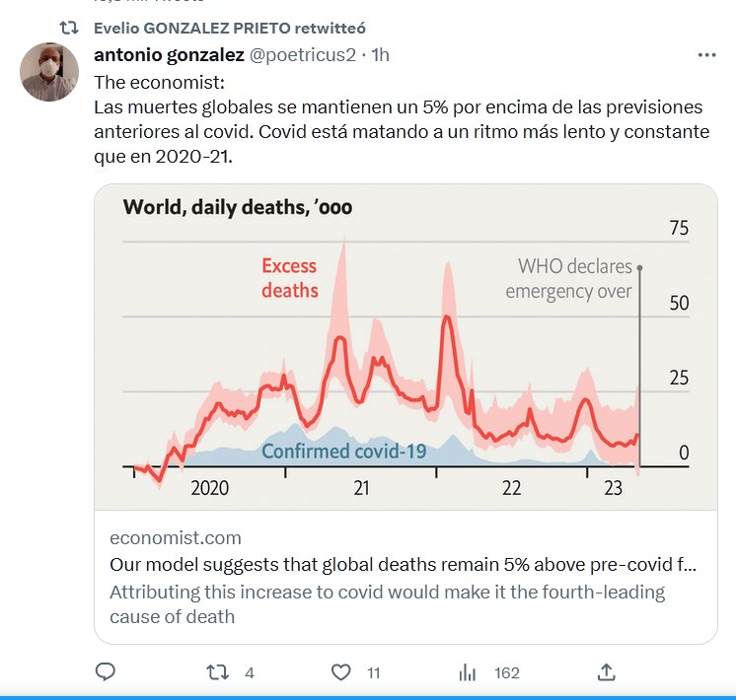Click the retweeted indicator icon at top
Image resolution: width=736 pixels, height=700 pixels.
(x=69, y=29)
